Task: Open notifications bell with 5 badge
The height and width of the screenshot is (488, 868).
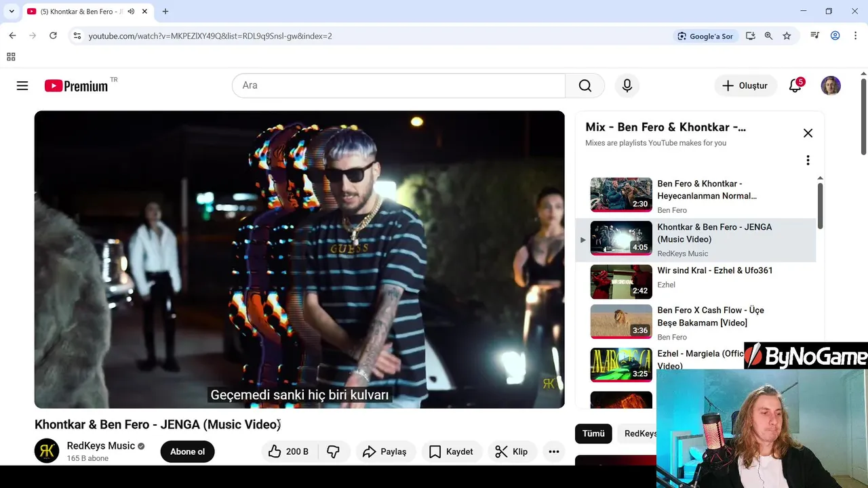Action: (795, 85)
